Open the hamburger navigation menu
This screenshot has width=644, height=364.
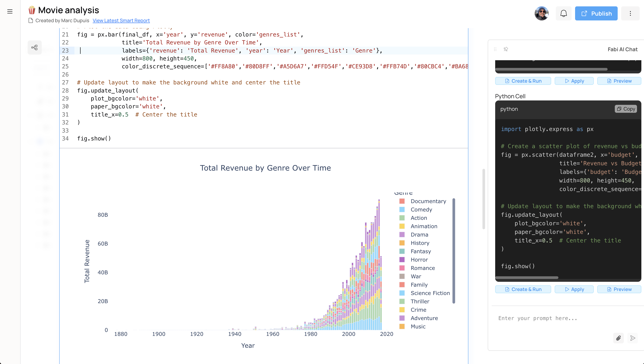(10, 11)
